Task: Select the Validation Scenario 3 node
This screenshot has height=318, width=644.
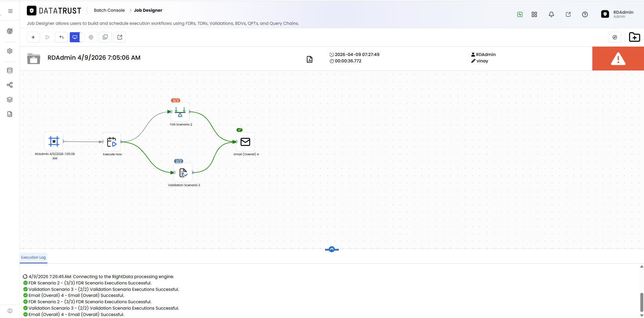Action: (x=183, y=172)
